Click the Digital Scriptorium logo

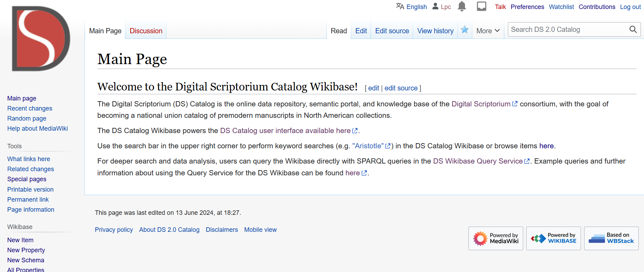41,39
